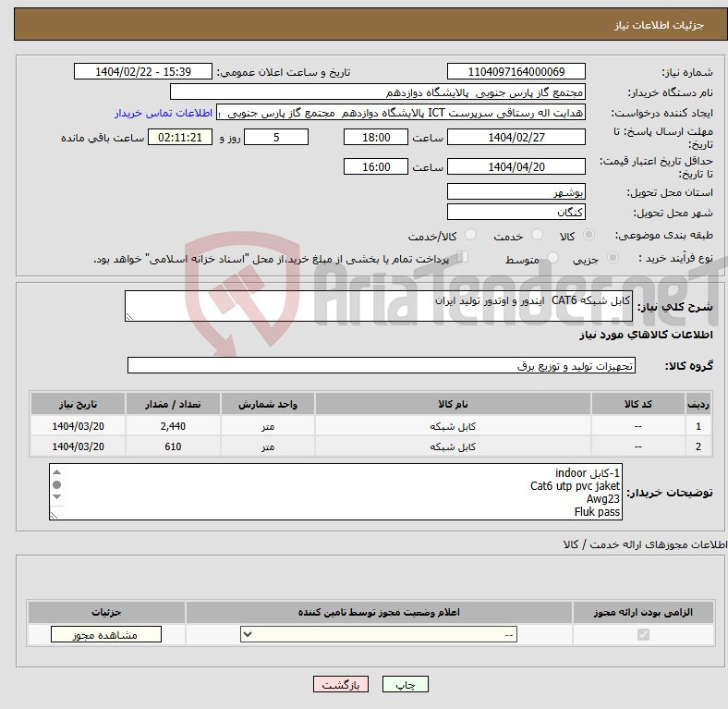Select the کالا radio button
728x709 pixels.
coord(588,235)
